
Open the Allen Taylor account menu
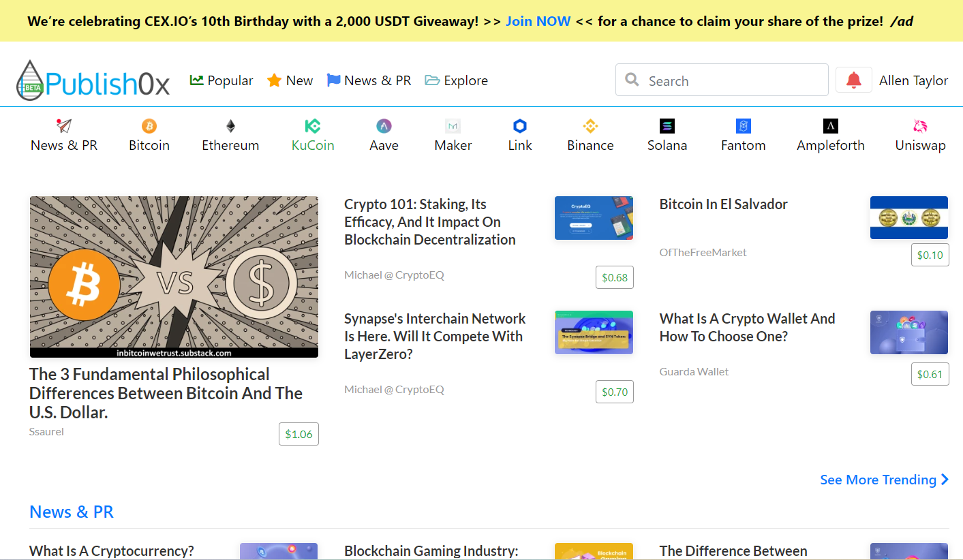pos(913,80)
